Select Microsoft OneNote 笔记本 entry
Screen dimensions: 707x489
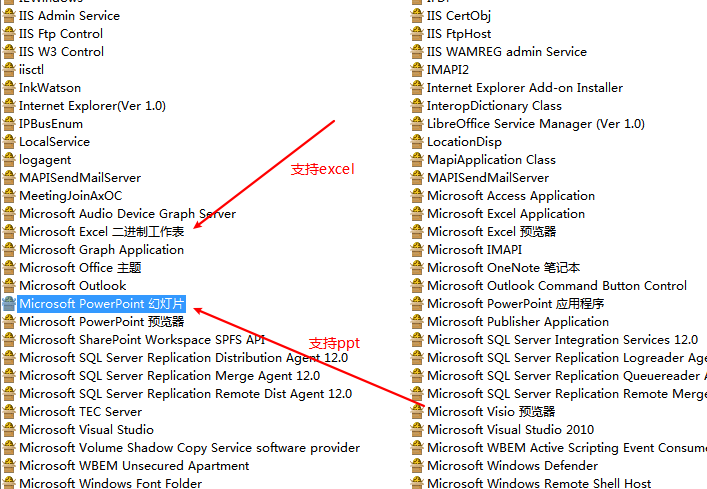click(x=503, y=268)
